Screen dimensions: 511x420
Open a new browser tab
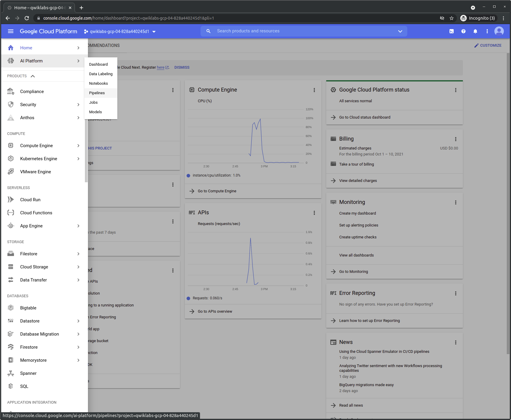tap(81, 8)
